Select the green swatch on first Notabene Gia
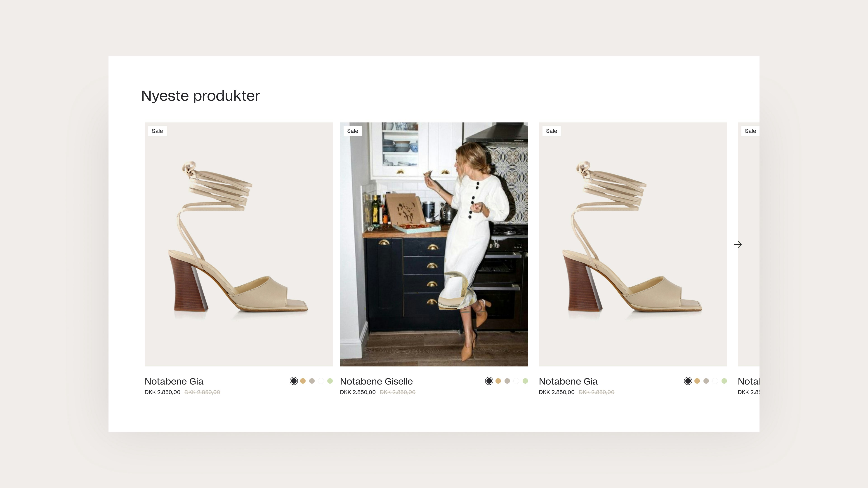 (x=330, y=381)
